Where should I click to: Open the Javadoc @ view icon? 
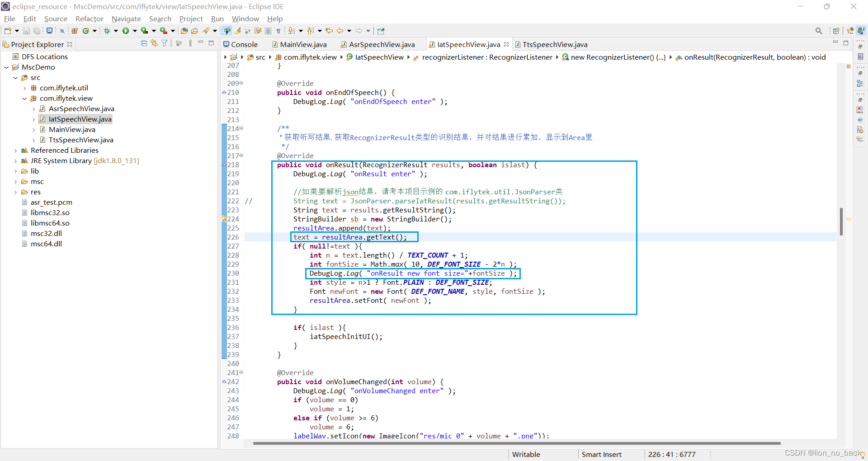click(x=860, y=120)
